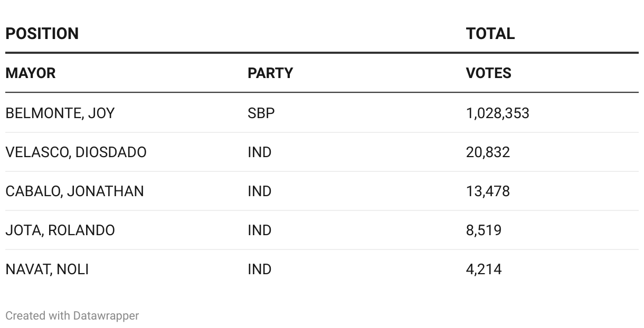The width and height of the screenshot is (644, 328).
Task: Click the IND party cell for Velasco
Action: coord(260,152)
